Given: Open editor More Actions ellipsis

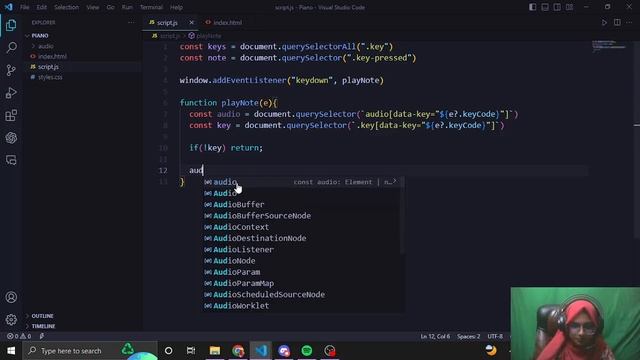Looking at the screenshot, I should tap(629, 22).
